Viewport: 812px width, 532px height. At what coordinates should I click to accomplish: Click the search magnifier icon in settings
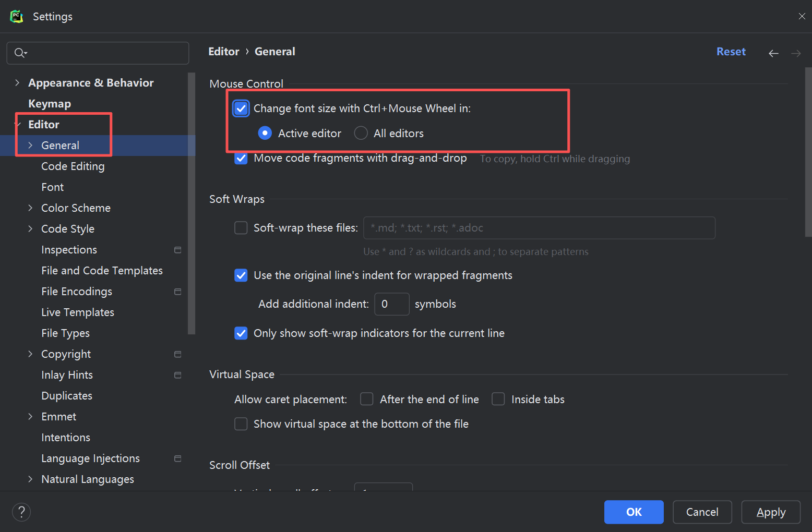point(20,53)
